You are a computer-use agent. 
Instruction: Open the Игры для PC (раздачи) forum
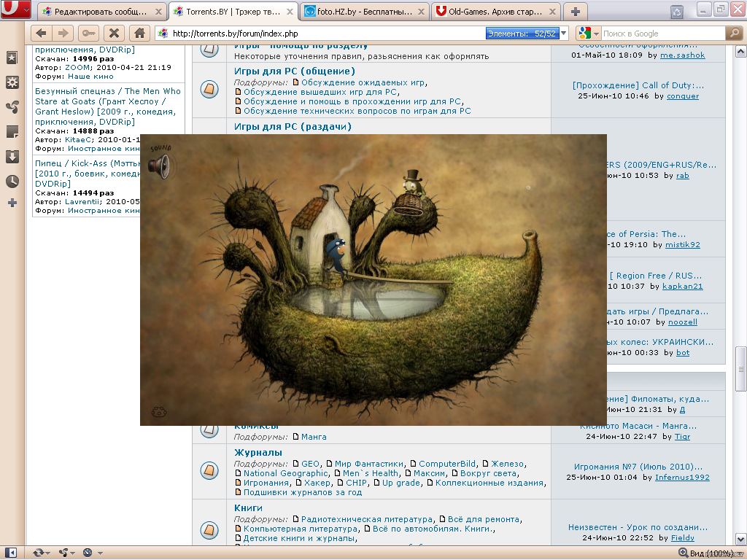click(x=293, y=127)
